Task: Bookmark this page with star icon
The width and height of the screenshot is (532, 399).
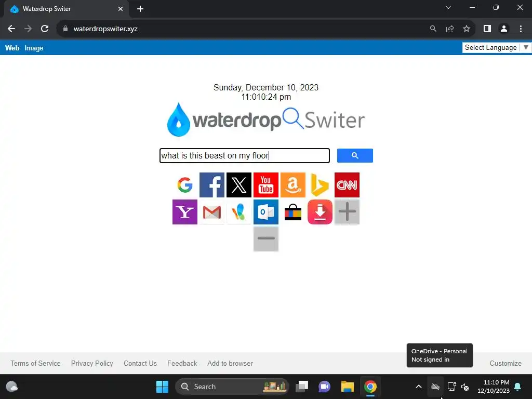Action: 467,29
